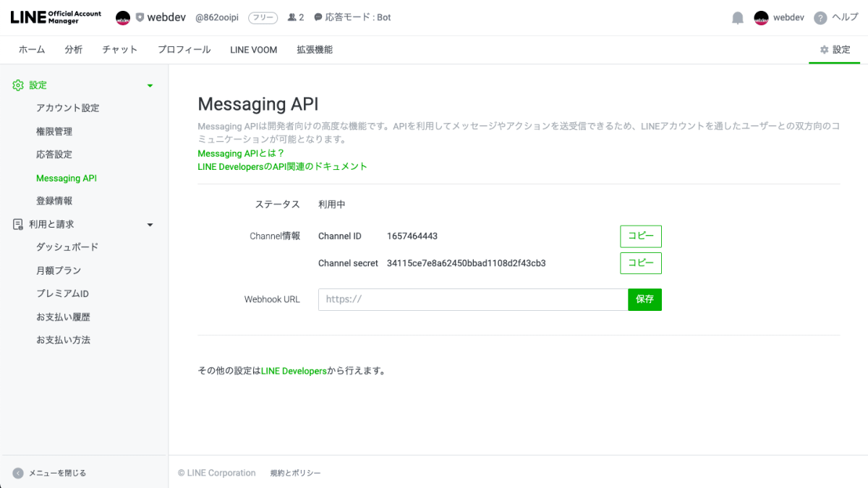This screenshot has height=488, width=868.
Task: Click the フリー plan badge
Action: pyautogui.click(x=263, y=17)
